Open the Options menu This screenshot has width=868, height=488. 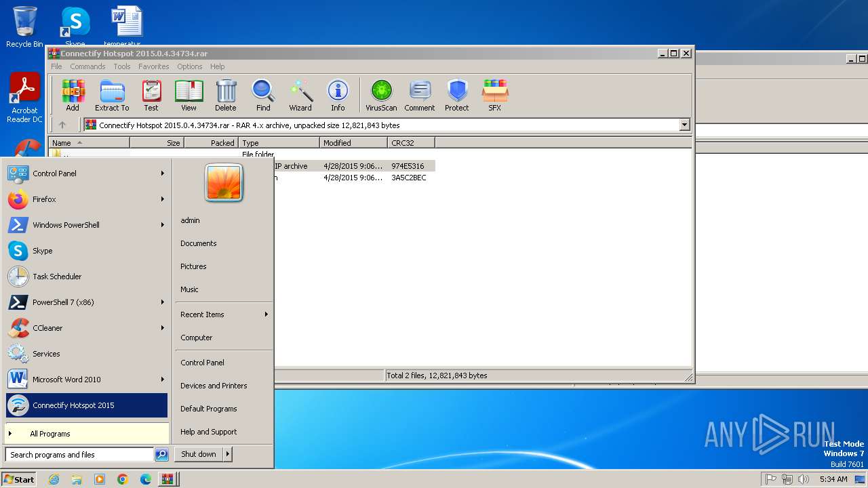(190, 66)
